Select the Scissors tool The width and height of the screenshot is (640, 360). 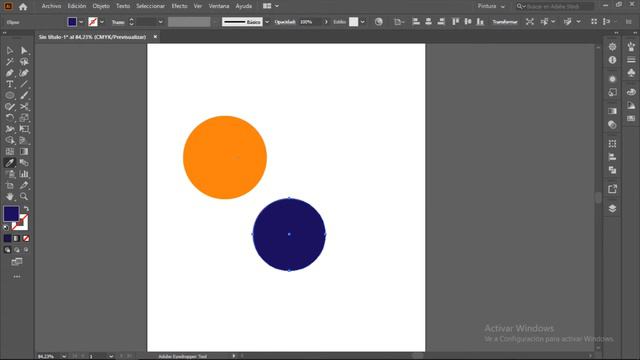click(24, 107)
